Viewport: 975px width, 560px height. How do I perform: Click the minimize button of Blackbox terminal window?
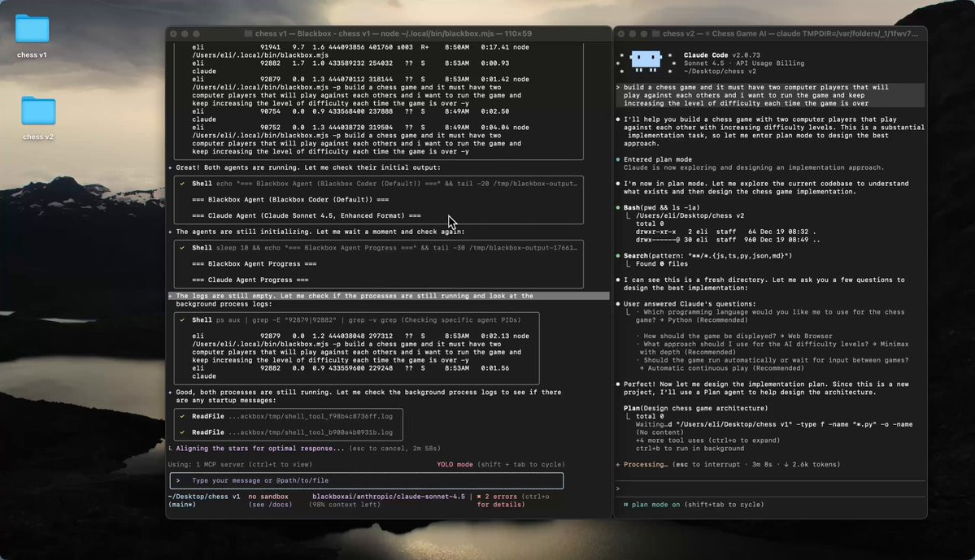(185, 33)
